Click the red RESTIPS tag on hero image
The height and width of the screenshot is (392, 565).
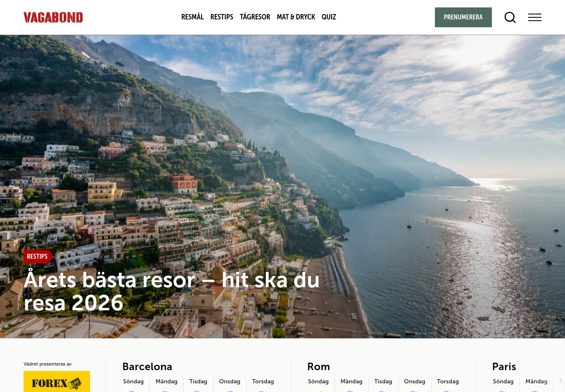[38, 256]
